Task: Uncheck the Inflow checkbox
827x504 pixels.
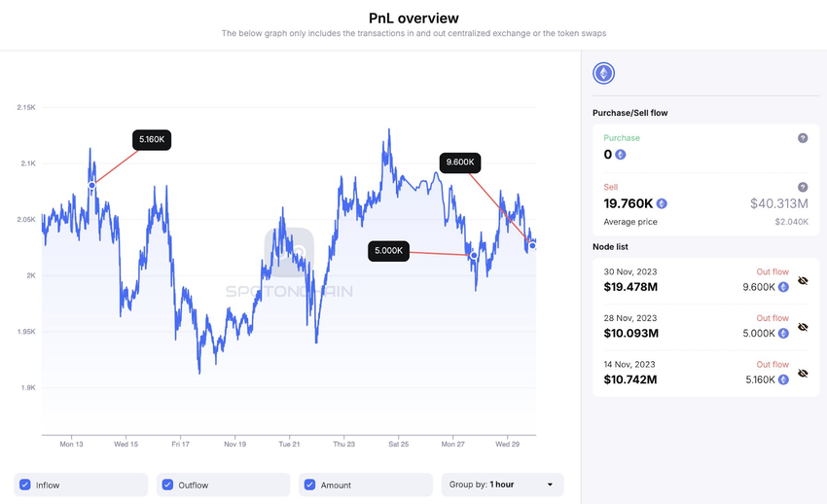Action: pyautogui.click(x=25, y=485)
